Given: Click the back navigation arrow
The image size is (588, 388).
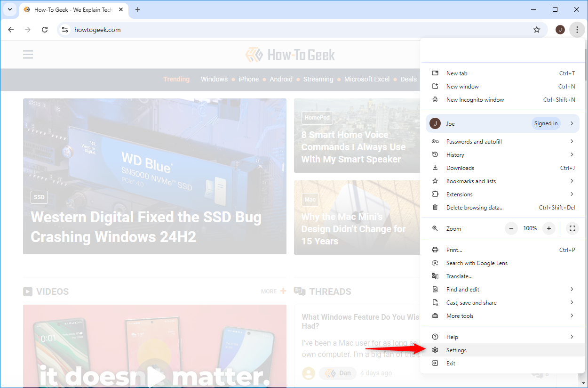Looking at the screenshot, I should pos(11,30).
